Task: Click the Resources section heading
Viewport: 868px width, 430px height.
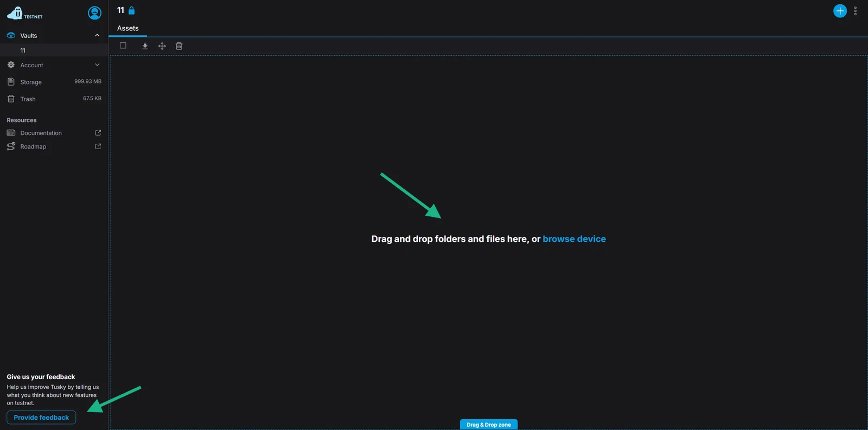Action: click(x=22, y=120)
